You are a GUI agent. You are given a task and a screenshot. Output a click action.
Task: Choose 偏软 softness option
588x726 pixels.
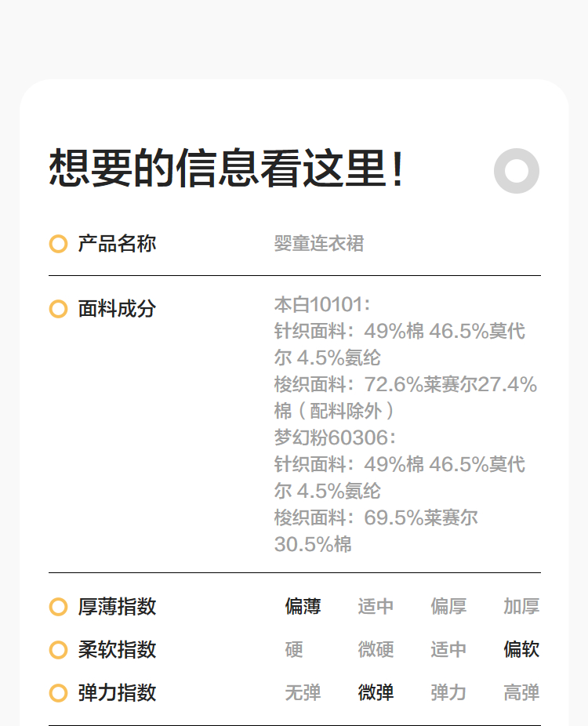point(521,650)
